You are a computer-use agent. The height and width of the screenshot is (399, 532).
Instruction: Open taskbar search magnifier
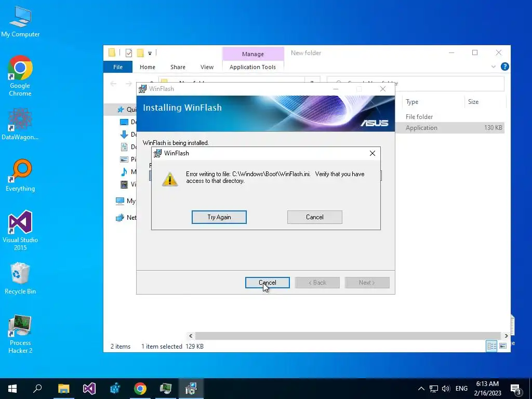click(x=37, y=389)
